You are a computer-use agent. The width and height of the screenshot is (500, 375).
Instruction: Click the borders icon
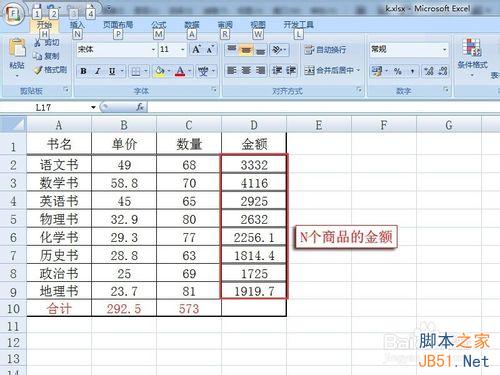(x=135, y=71)
